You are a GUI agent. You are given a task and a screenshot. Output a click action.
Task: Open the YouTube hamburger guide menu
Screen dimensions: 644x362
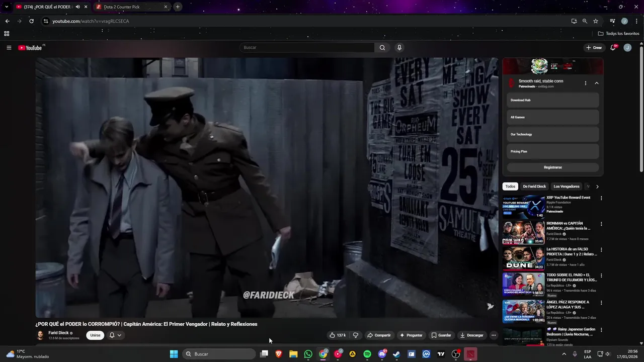tap(9, 48)
